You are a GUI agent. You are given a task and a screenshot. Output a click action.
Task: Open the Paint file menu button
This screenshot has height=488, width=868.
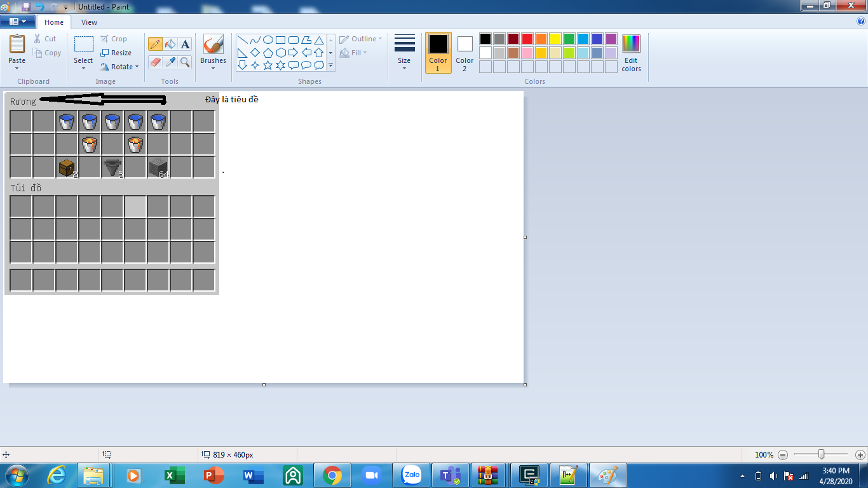pos(18,22)
